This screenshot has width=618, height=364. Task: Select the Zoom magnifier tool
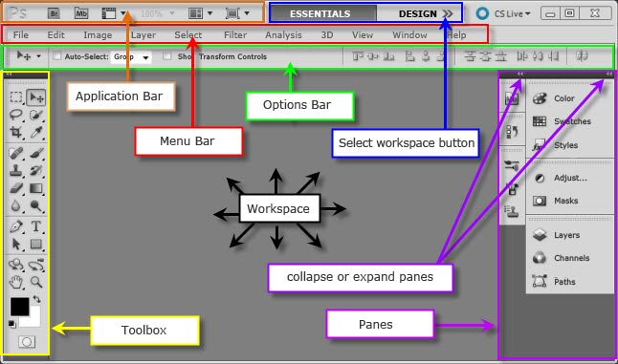[x=35, y=282]
